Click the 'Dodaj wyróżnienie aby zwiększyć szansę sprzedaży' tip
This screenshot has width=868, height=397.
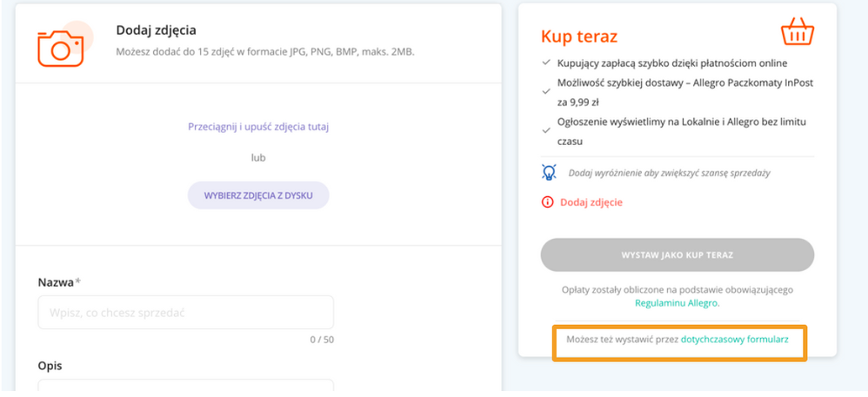[x=670, y=173]
